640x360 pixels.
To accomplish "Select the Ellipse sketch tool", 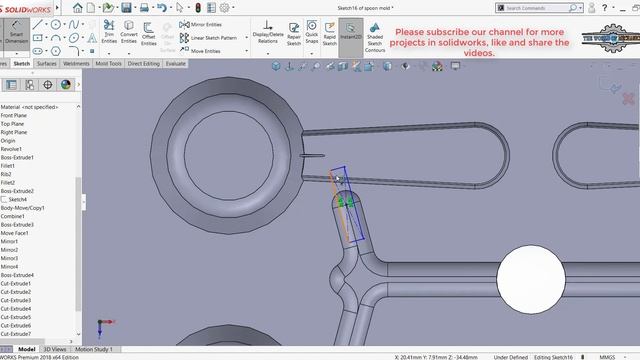I will pyautogui.click(x=74, y=38).
